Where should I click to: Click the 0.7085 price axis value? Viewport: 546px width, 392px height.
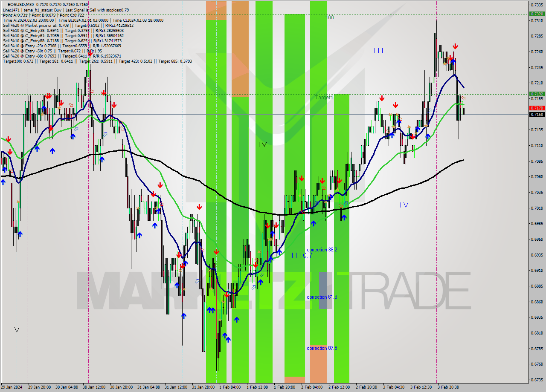(x=537, y=161)
